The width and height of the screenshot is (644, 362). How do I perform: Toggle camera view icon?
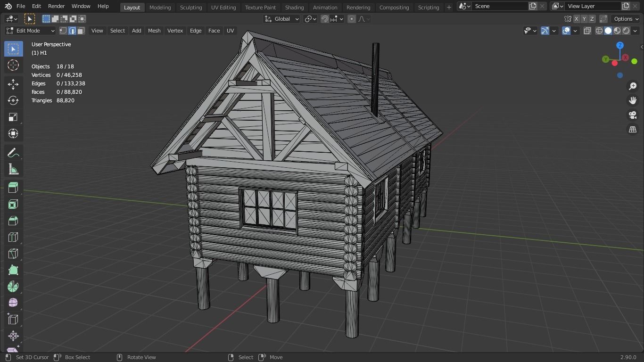[x=633, y=115]
